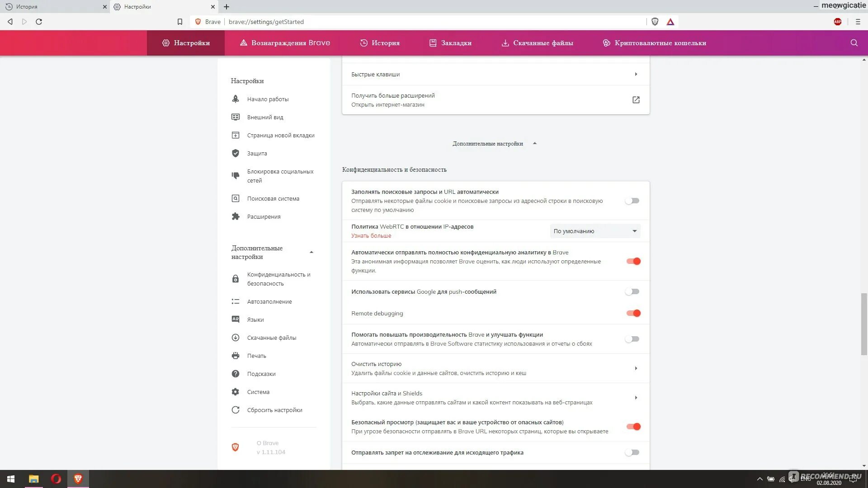Viewport: 868px width, 488px height.
Task: Open Brave Rewards triangle icon in address bar
Action: [x=670, y=22]
